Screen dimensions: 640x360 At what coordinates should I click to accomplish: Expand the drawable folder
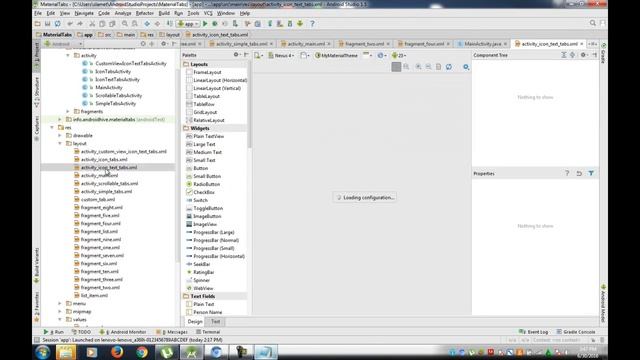[60, 136]
